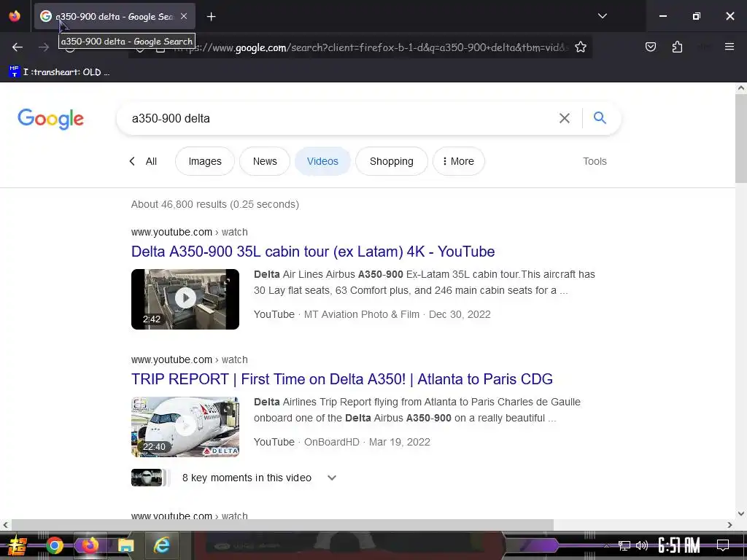747x560 pixels.
Task: Save page to Pocket
Action: 650,47
